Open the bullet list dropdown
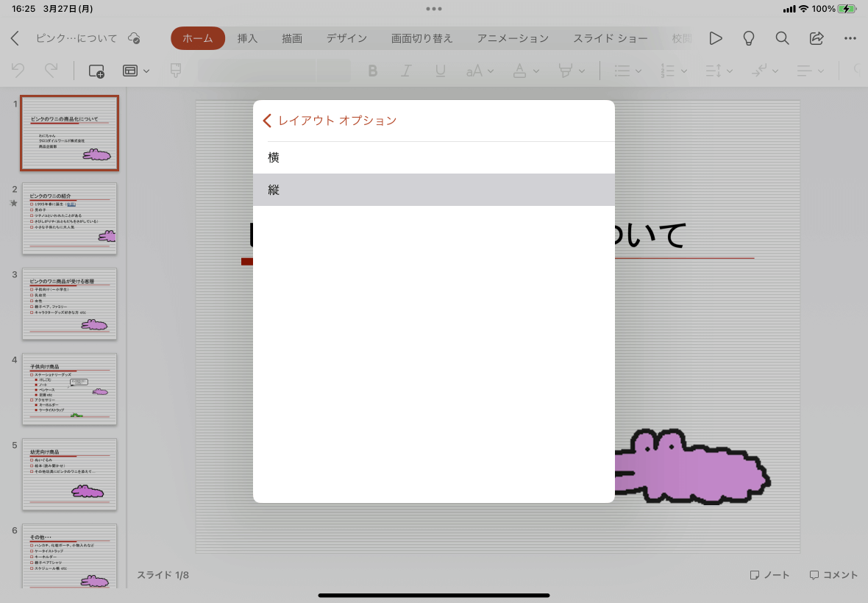868x603 pixels. pos(627,71)
